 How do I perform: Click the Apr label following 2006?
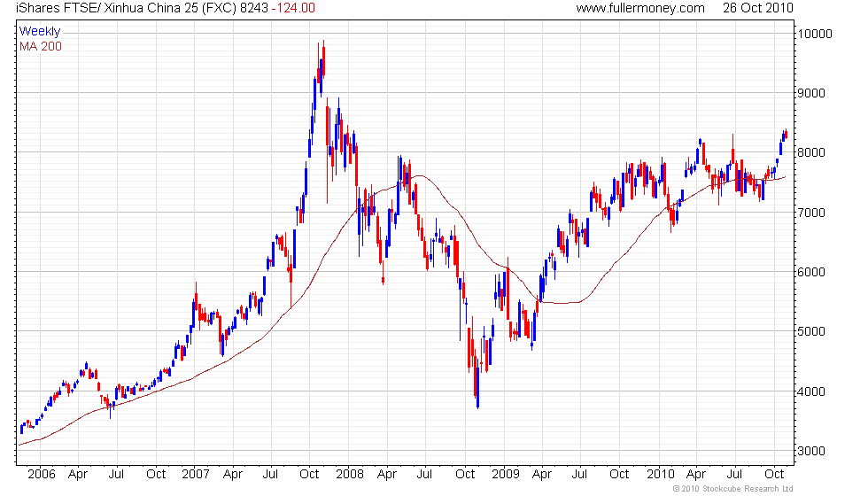pos(78,475)
